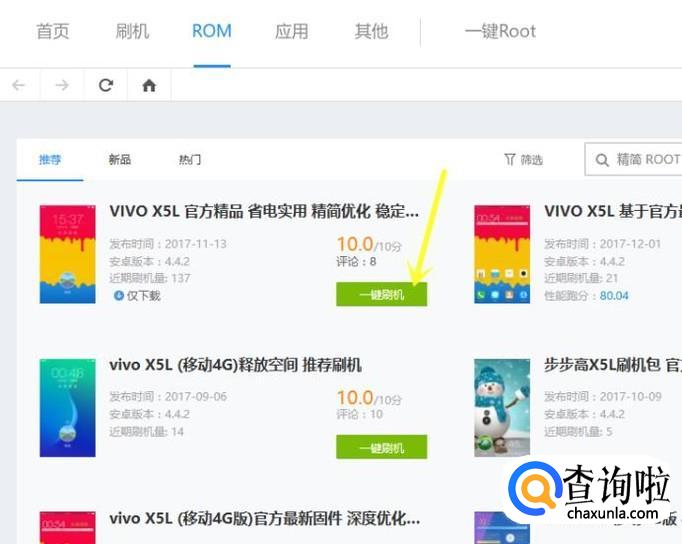Reload the page with refresh icon
The image size is (682, 544).
pyautogui.click(x=106, y=85)
